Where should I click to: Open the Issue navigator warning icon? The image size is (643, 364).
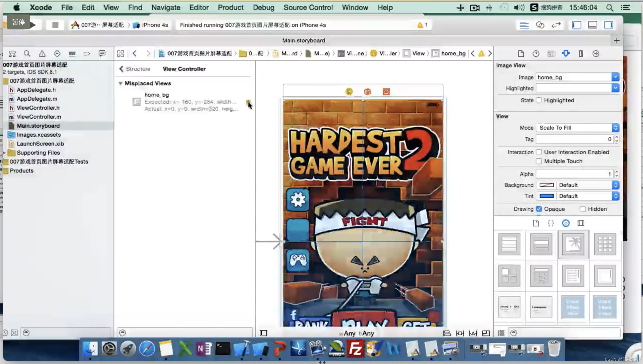click(42, 54)
